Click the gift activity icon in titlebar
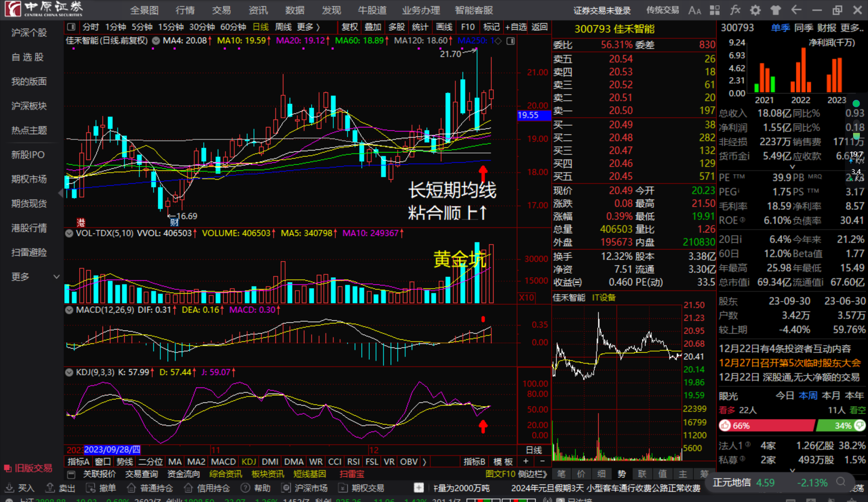Screen dimensions: 868x502 775,9
